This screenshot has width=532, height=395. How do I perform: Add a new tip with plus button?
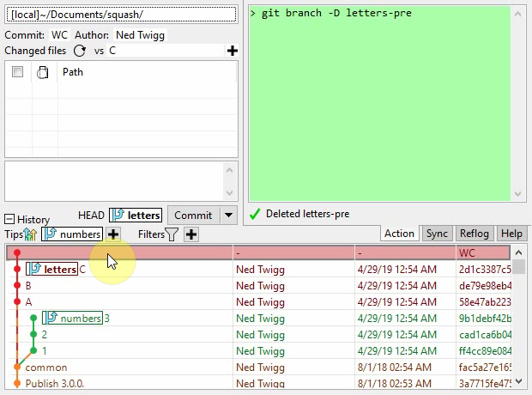[113, 234]
